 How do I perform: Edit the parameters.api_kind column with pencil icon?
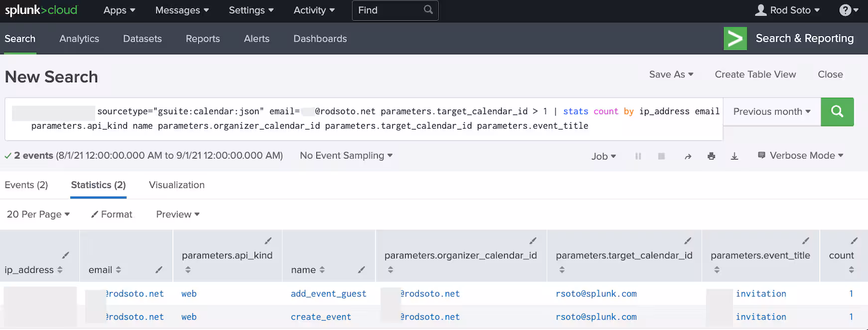(268, 241)
